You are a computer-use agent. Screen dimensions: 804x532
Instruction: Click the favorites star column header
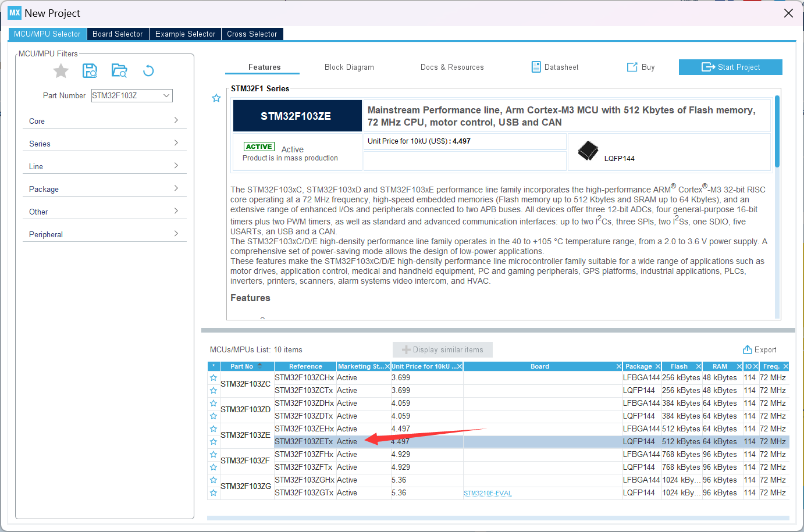(214, 366)
